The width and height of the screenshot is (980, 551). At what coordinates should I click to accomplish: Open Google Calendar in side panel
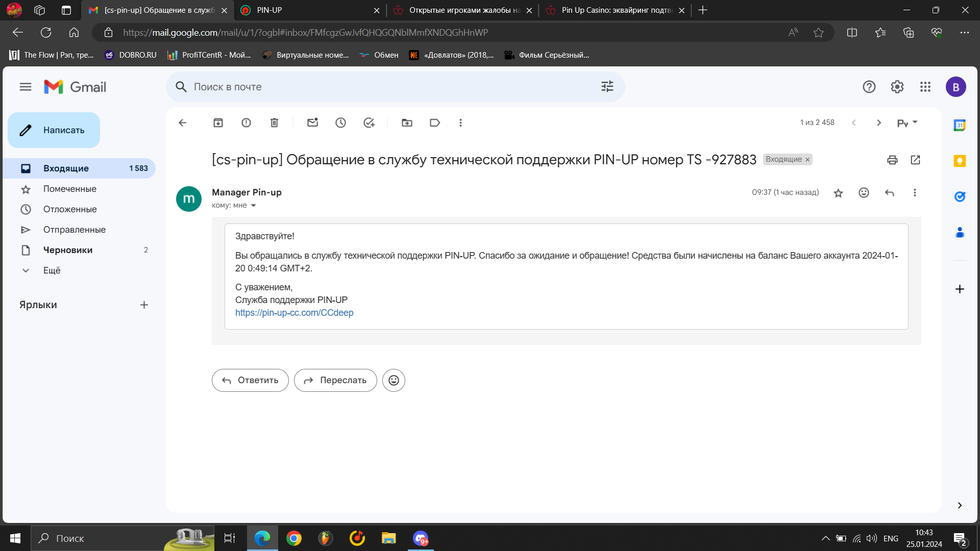pyautogui.click(x=960, y=125)
